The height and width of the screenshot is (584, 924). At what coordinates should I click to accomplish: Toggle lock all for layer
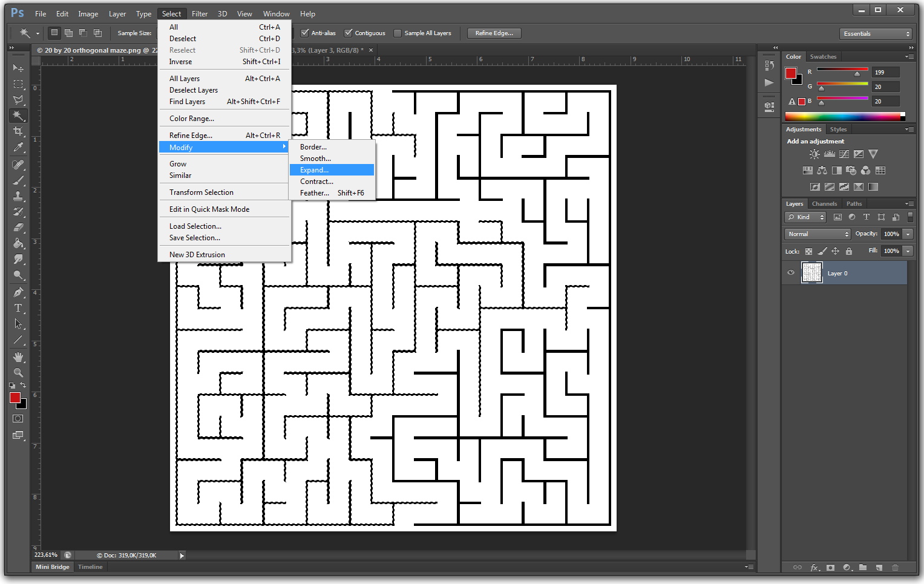(x=848, y=251)
